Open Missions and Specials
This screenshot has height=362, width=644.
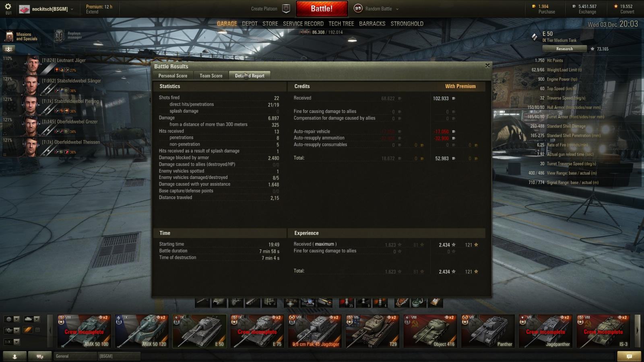click(21, 37)
